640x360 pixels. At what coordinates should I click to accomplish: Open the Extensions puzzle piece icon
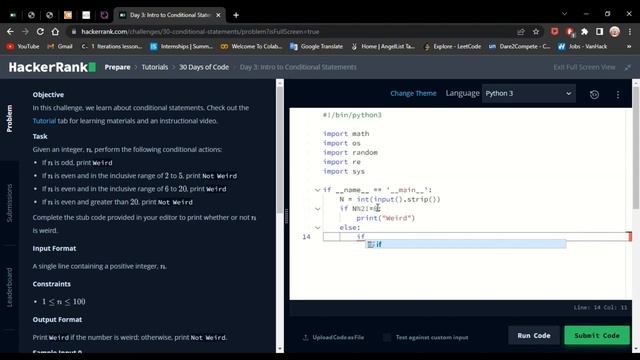pyautogui.click(x=584, y=31)
